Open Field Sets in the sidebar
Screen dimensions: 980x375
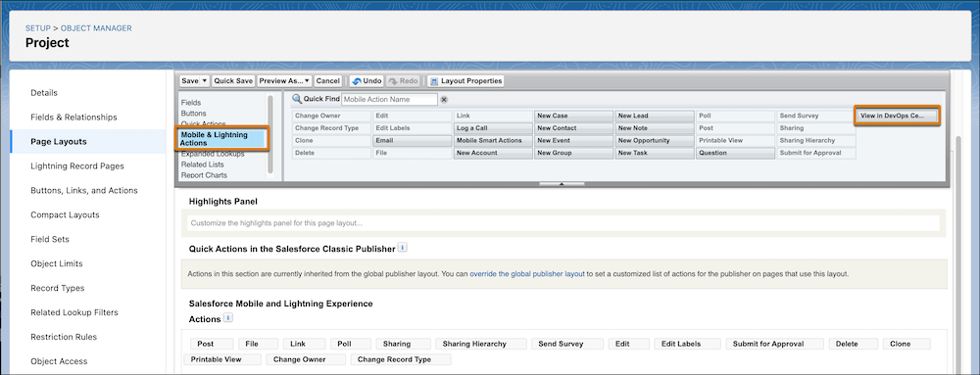pos(50,239)
